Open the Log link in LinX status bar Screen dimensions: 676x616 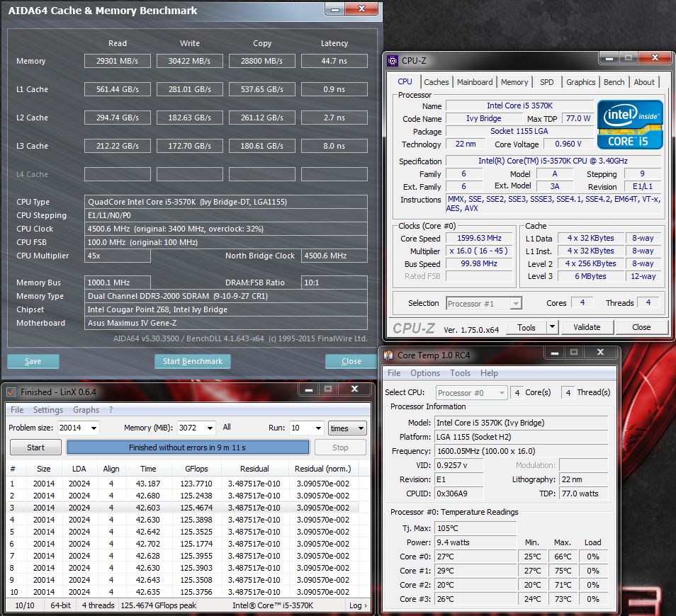[x=358, y=605]
